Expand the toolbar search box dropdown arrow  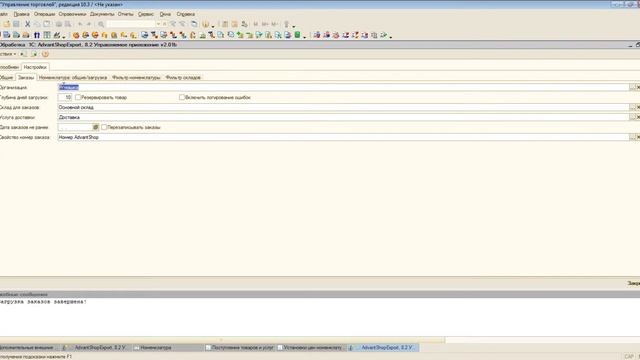tap(158, 24)
